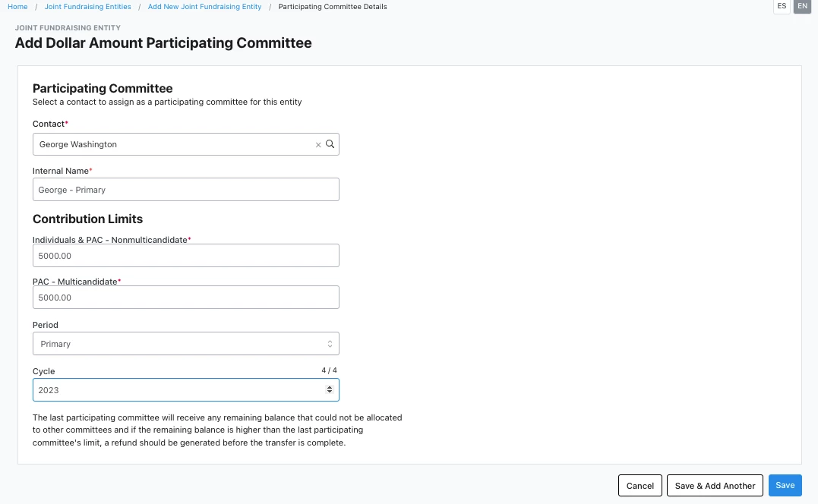The height and width of the screenshot is (504, 818).
Task: Click the Internal Name field showing George - Primary
Action: tap(185, 189)
